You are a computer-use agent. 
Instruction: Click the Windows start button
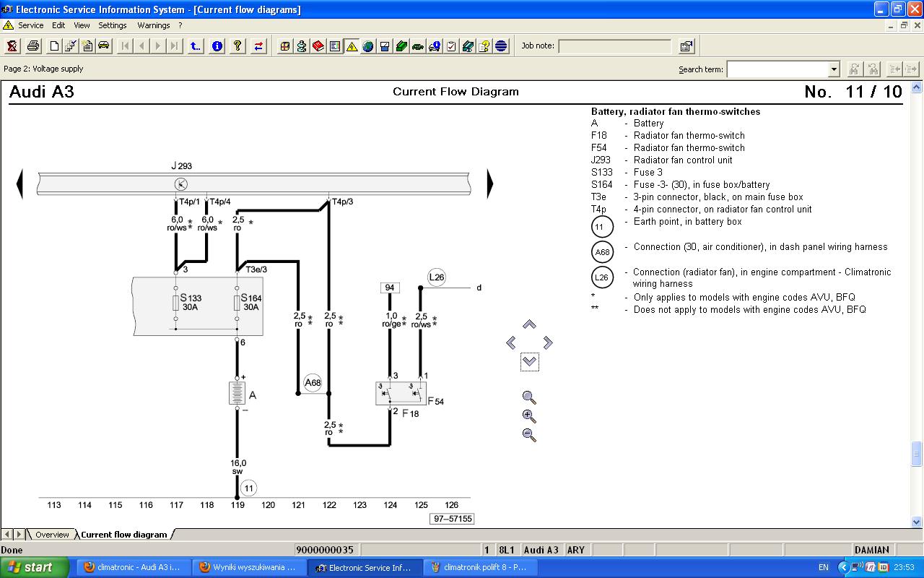[x=35, y=567]
